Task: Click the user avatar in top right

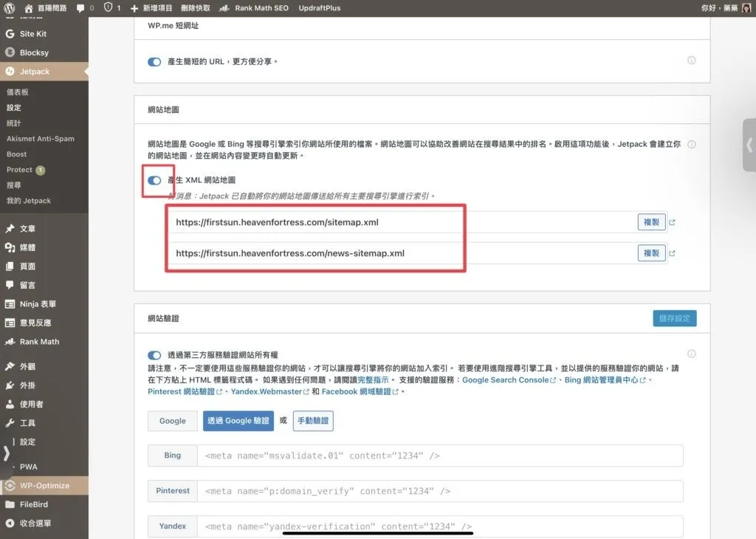Action: click(746, 8)
